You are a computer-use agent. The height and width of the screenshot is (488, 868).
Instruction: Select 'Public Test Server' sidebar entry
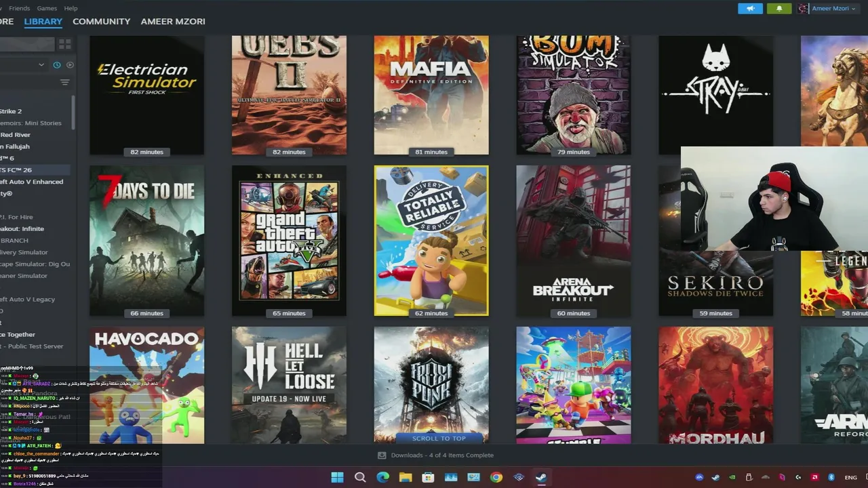coord(34,346)
